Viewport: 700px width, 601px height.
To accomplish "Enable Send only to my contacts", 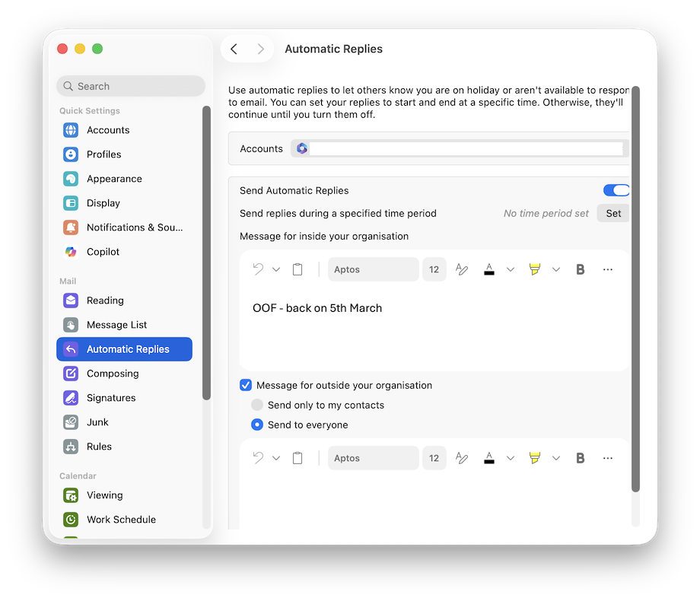I will [256, 405].
